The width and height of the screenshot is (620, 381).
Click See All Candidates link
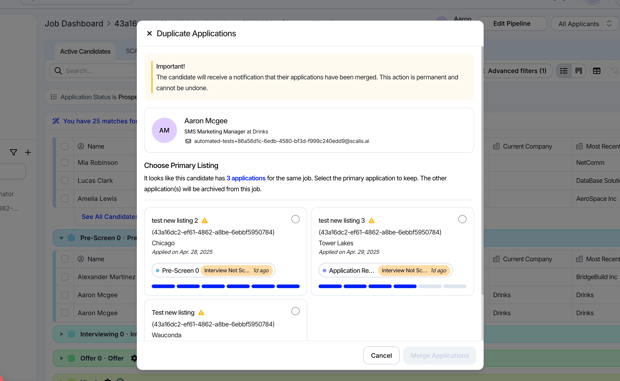point(109,217)
